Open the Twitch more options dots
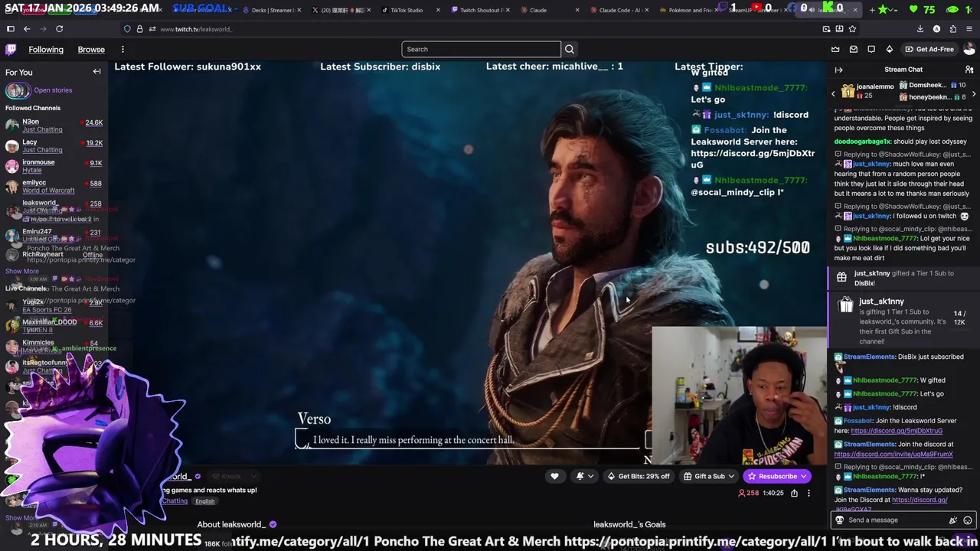This screenshot has height=551, width=980. point(122,50)
